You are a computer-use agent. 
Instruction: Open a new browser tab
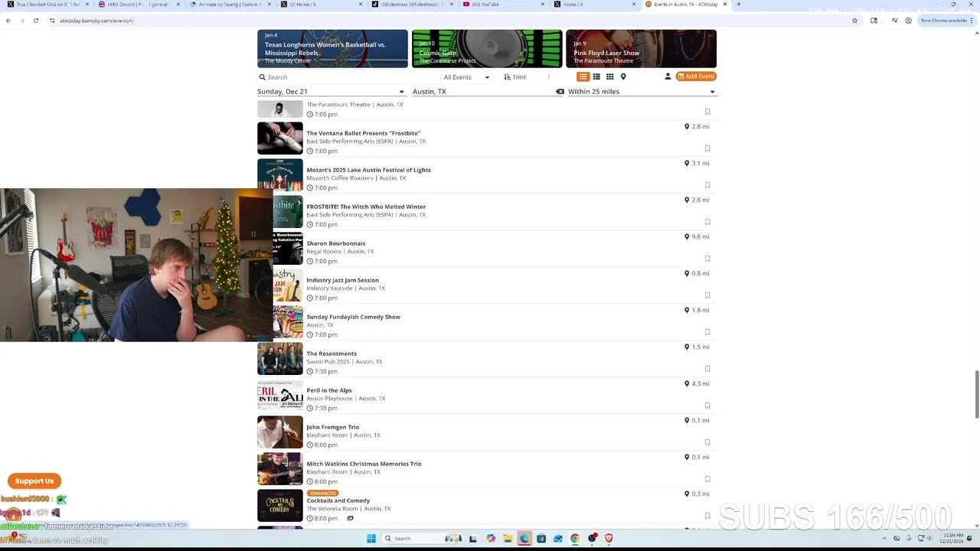click(738, 5)
